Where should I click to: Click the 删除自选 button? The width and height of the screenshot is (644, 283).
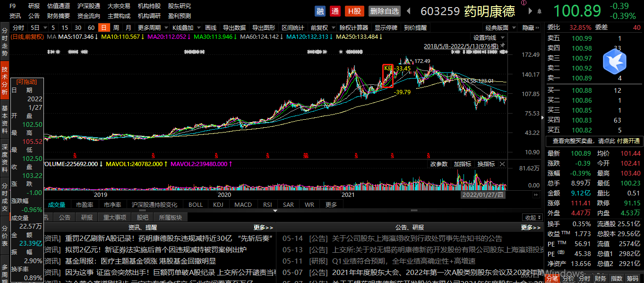tap(384, 11)
